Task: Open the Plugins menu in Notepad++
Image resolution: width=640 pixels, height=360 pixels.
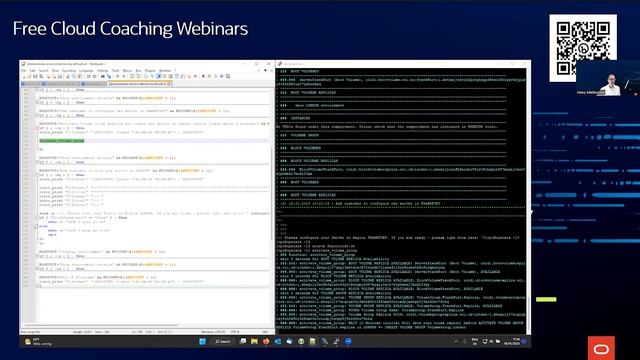Action: click(x=150, y=71)
